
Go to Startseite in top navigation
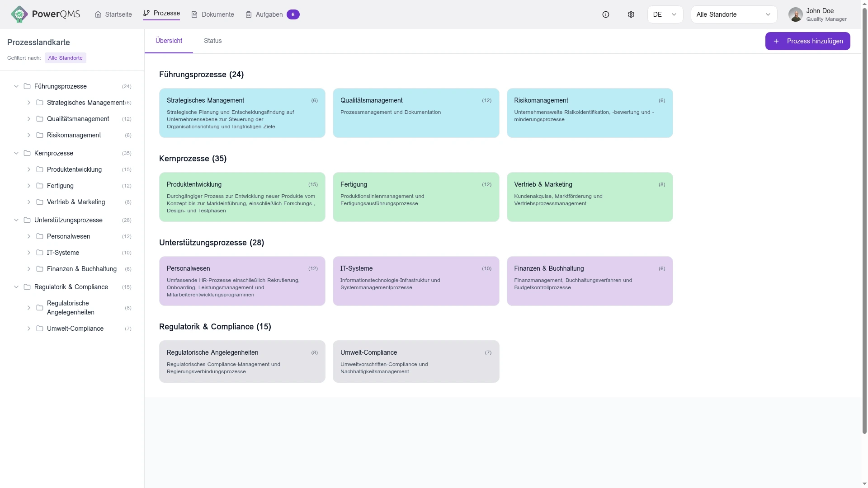113,14
